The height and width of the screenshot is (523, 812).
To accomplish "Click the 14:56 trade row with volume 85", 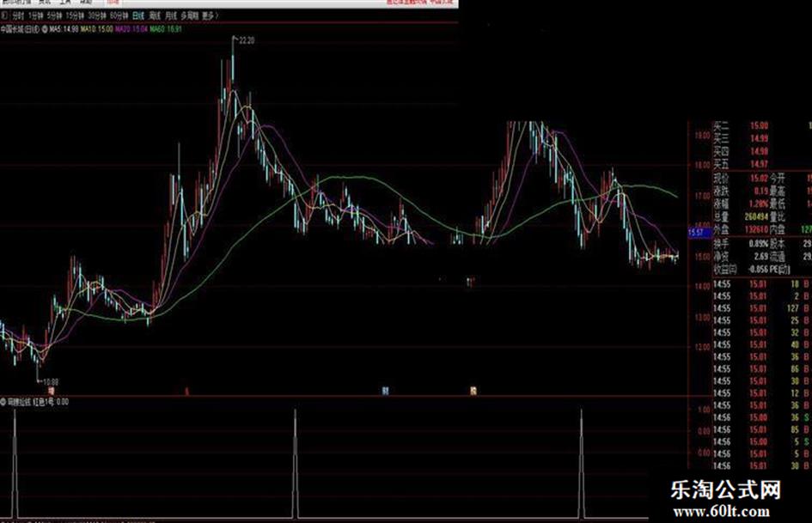I will [x=762, y=429].
